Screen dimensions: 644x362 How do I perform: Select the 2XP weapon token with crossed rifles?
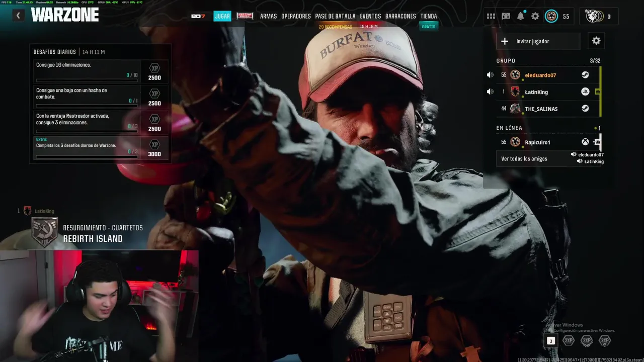[x=587, y=340]
